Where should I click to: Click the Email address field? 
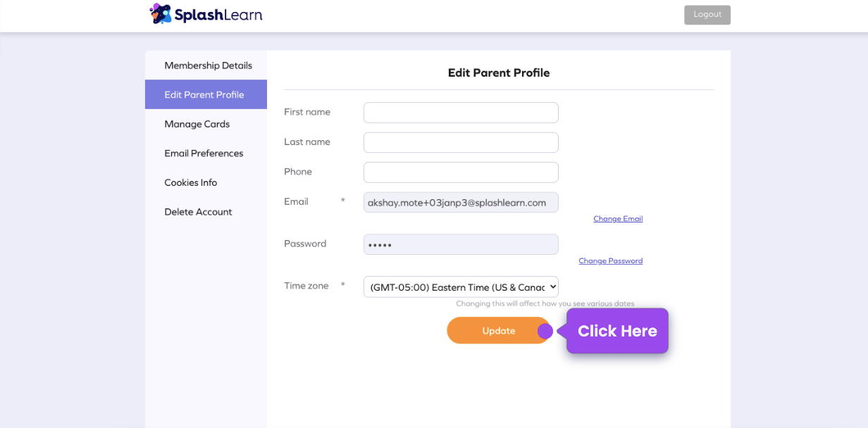pos(460,202)
